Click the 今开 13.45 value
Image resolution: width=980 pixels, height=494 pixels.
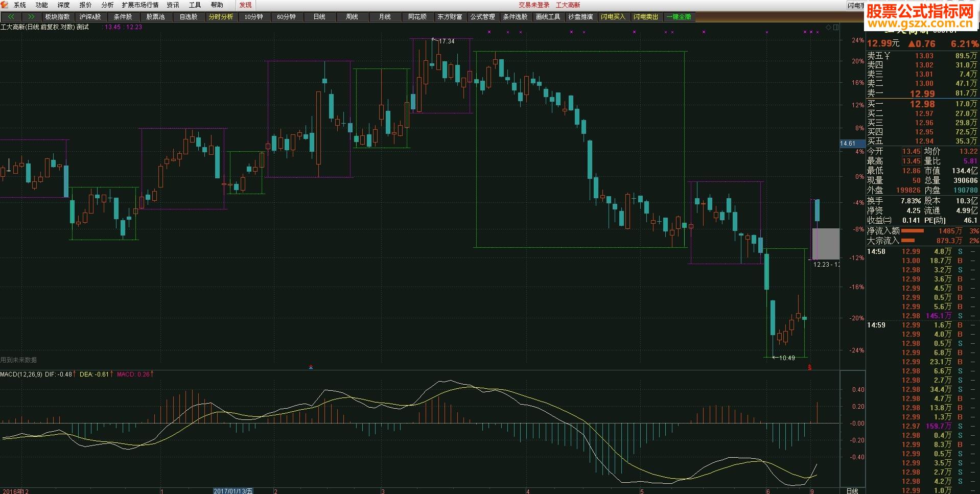click(911, 151)
